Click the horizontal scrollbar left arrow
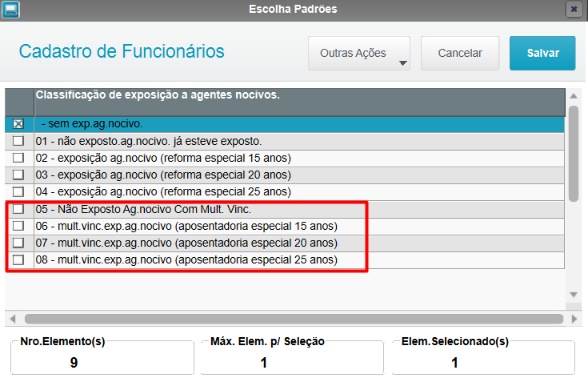This screenshot has width=588, height=378. pyautogui.click(x=13, y=319)
